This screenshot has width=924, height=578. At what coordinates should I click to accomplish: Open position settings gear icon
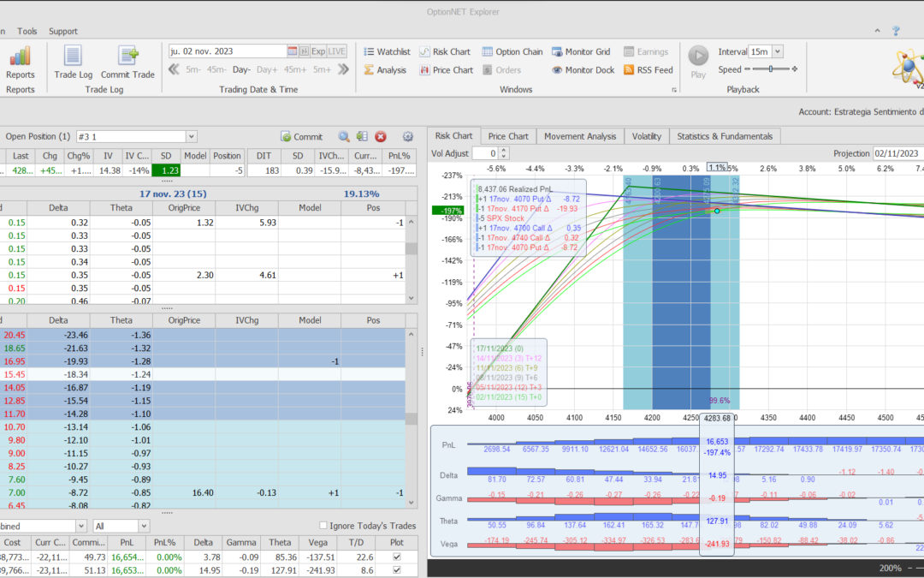click(407, 136)
